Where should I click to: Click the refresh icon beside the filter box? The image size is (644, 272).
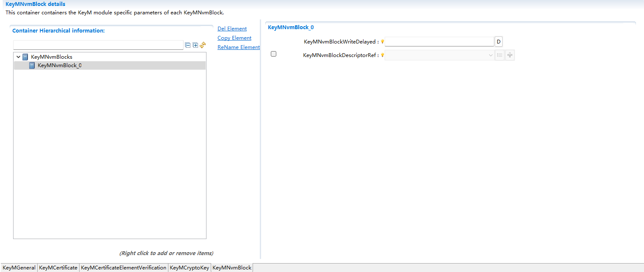click(202, 45)
